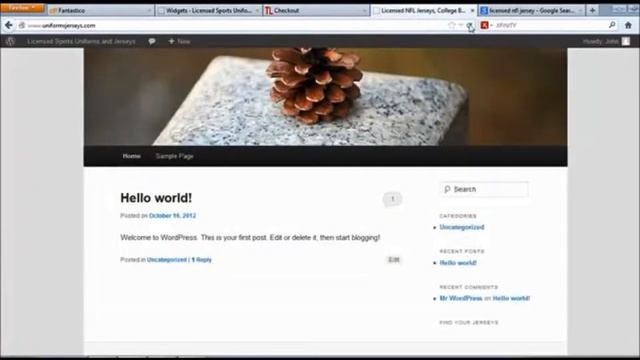Click the user avatar in admin bar
640x360 pixels.
click(626, 41)
